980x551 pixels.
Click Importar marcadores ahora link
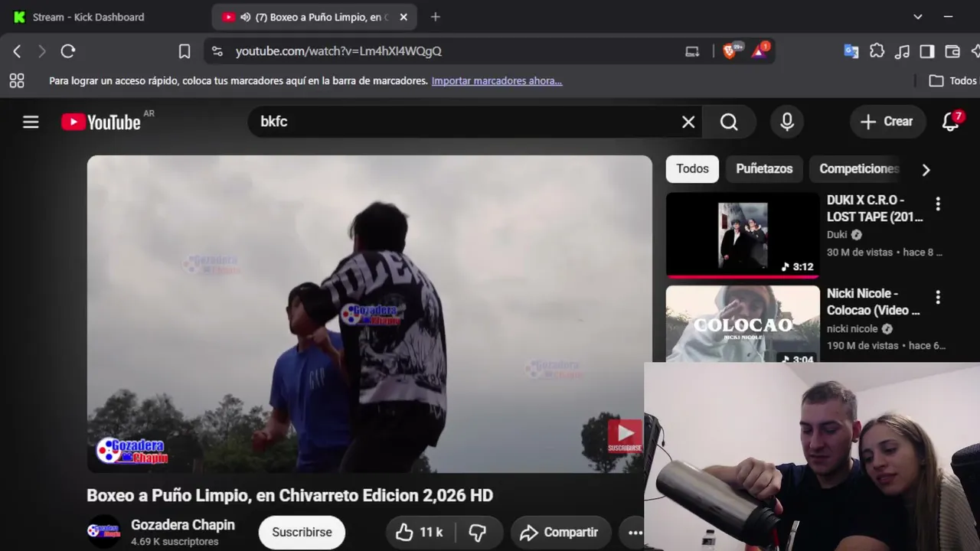[x=497, y=80]
